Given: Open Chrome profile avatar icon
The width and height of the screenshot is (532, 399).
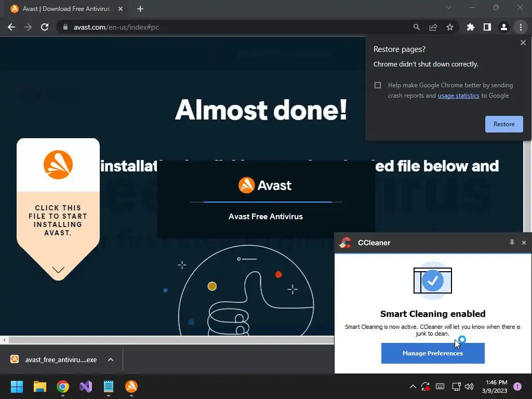Looking at the screenshot, I should pyautogui.click(x=504, y=27).
